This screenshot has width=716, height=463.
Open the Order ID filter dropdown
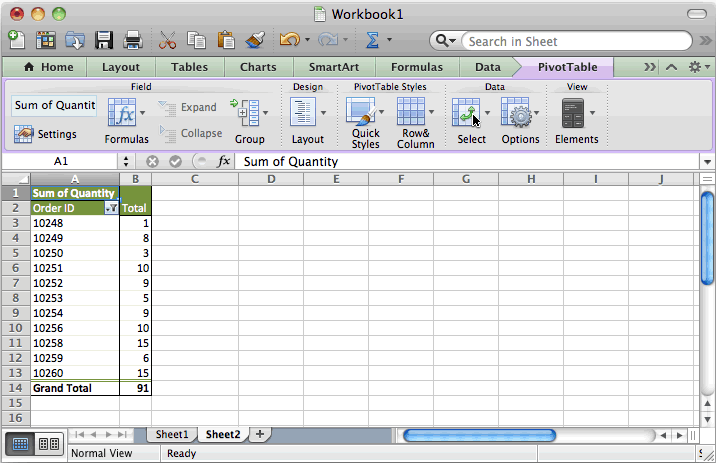tap(111, 208)
